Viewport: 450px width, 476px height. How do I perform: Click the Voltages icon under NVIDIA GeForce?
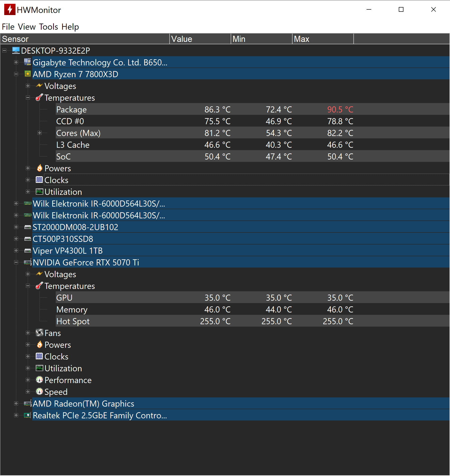[39, 274]
